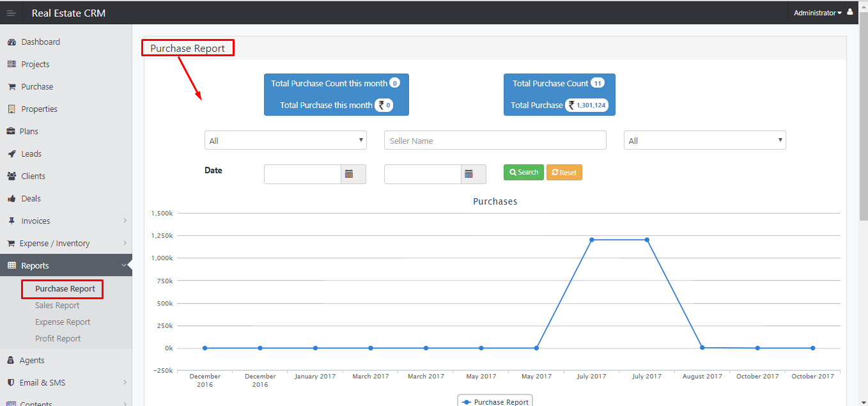868x406 pixels.
Task: Open the Sales Report submenu link
Action: pyautogui.click(x=58, y=306)
